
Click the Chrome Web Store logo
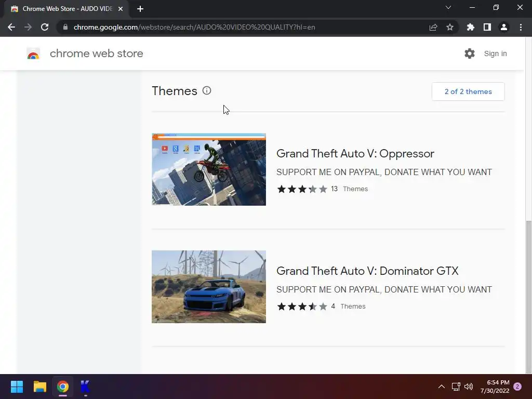(x=33, y=54)
